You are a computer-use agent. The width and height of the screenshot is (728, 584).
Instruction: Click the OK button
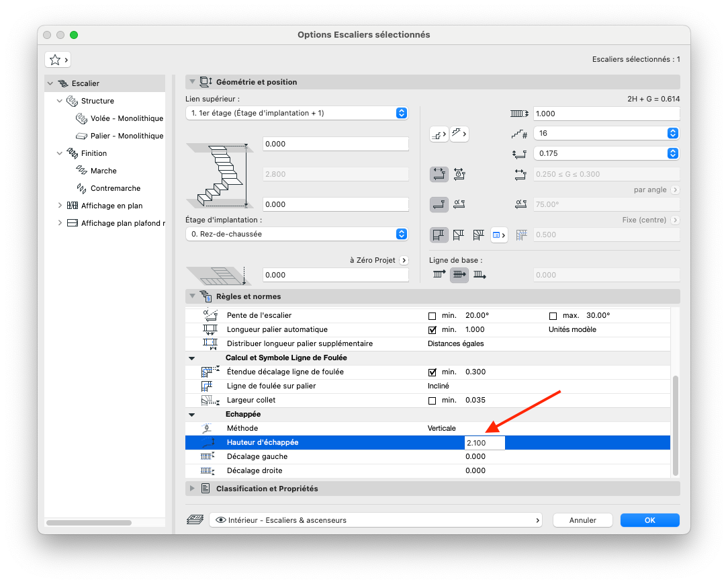[x=649, y=520]
